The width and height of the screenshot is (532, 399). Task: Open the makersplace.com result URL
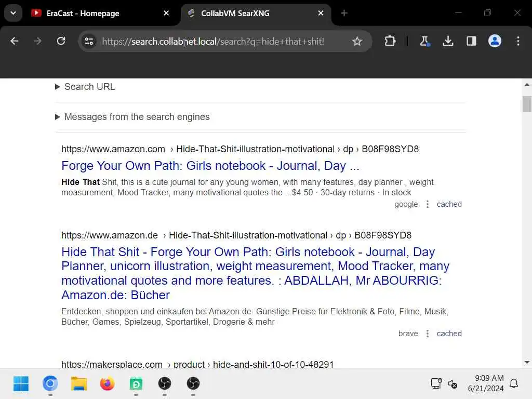point(197,364)
